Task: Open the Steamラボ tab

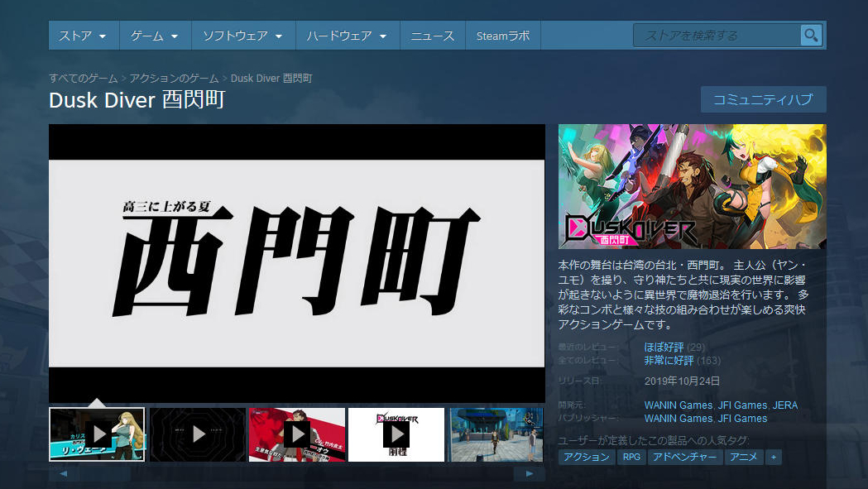Action: point(502,36)
